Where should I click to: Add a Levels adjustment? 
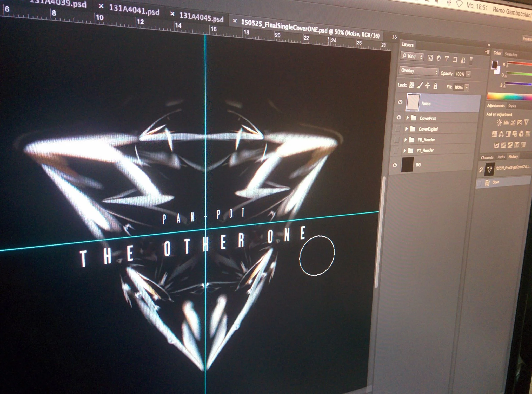click(506, 122)
